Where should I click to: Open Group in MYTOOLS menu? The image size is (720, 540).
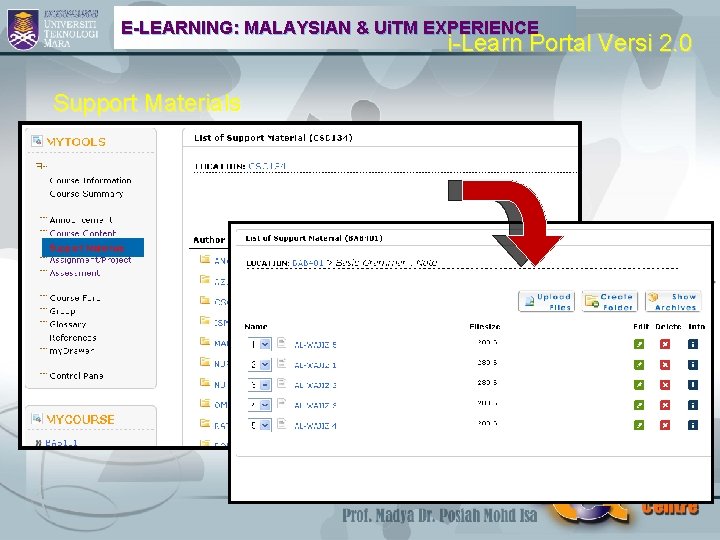point(62,311)
